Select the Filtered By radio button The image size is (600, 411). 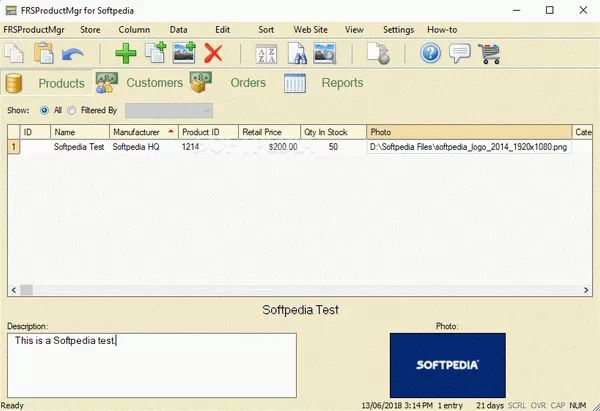click(x=72, y=111)
